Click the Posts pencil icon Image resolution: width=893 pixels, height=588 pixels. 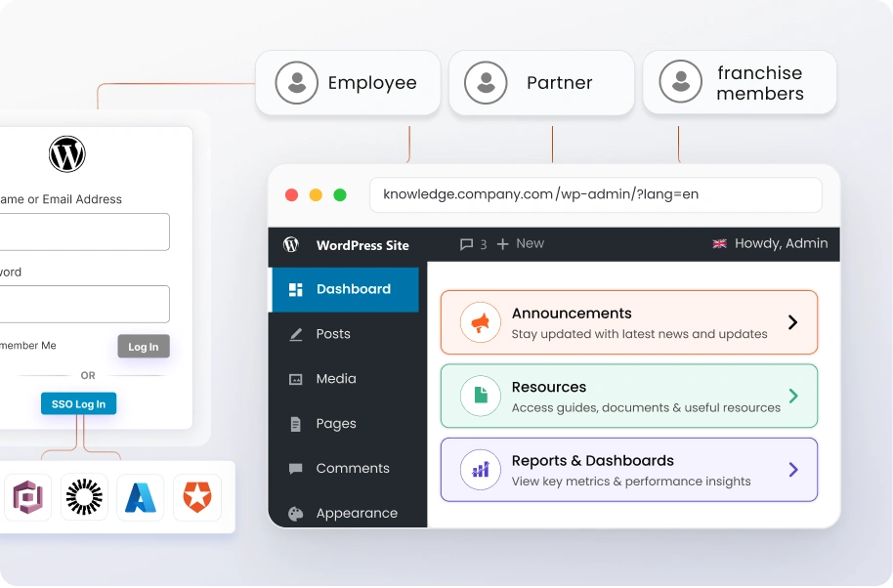pyautogui.click(x=296, y=334)
